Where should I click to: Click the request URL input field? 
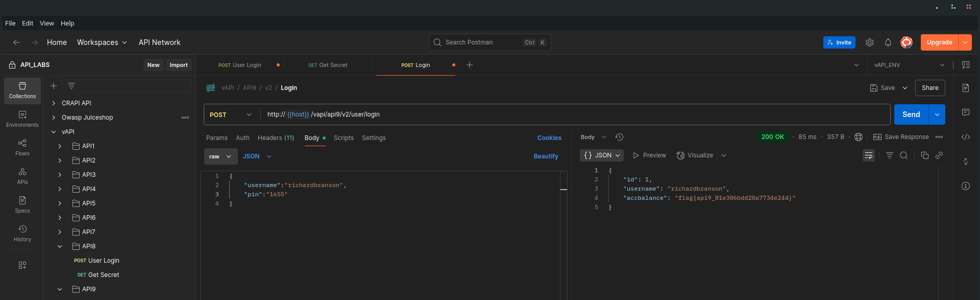pyautogui.click(x=575, y=114)
